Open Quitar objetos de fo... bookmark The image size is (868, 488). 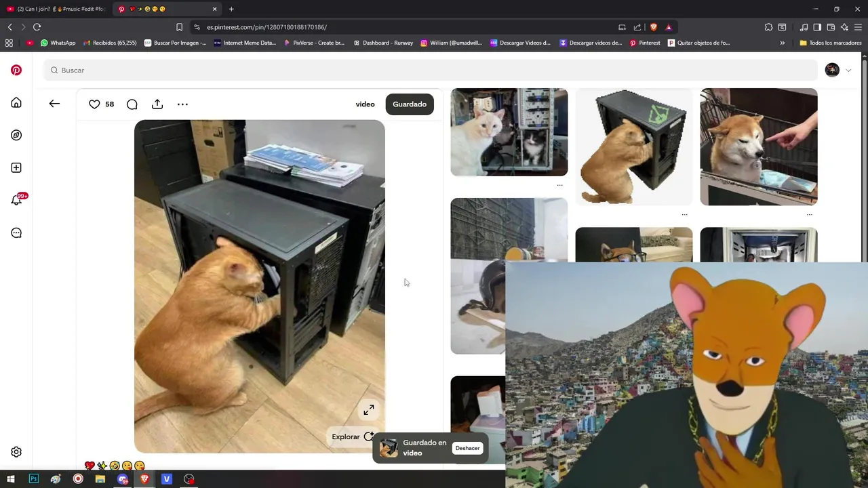click(699, 43)
